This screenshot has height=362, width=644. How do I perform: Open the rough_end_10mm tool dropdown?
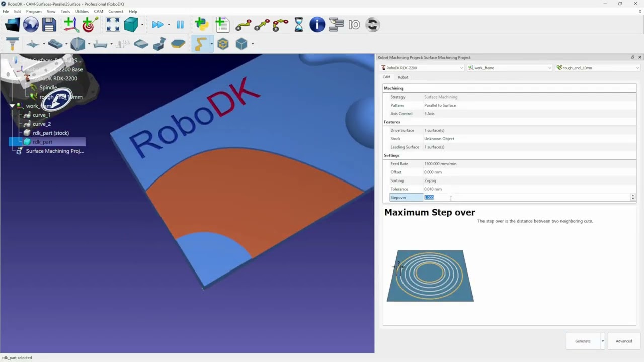[598, 68]
